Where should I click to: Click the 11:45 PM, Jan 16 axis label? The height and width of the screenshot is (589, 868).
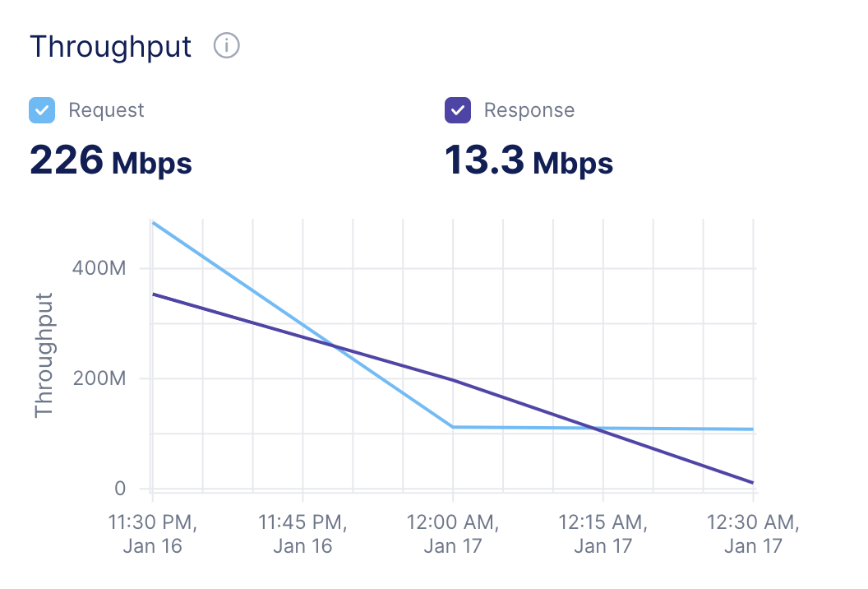(x=302, y=534)
